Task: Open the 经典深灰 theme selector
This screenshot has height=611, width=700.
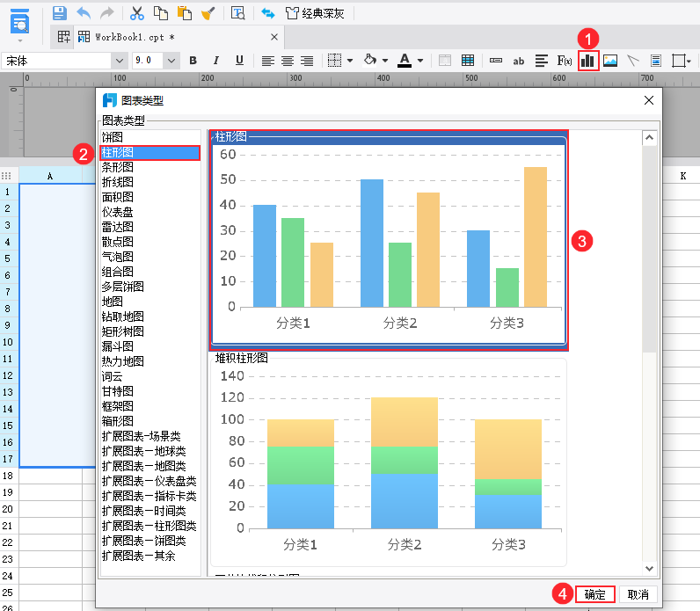Action: [315, 13]
